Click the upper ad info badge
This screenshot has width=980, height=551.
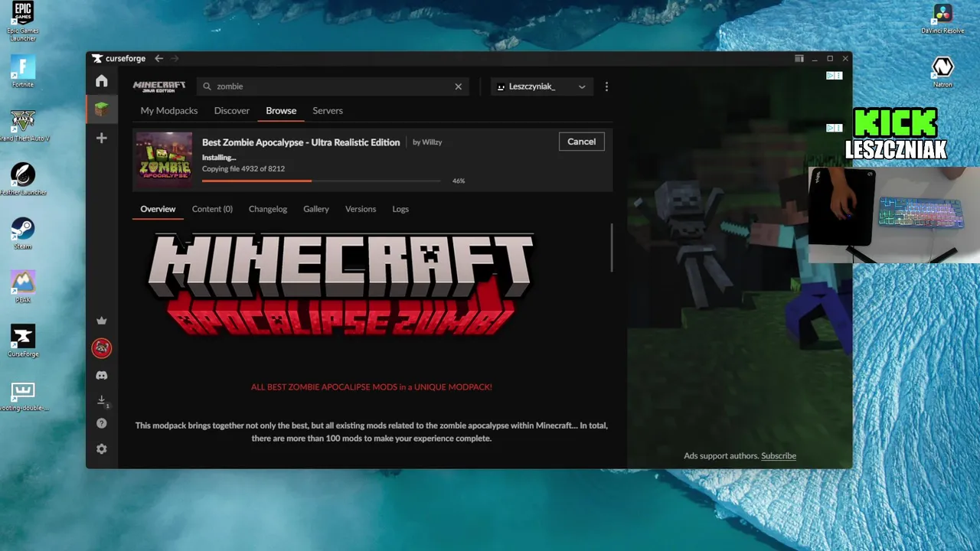(835, 76)
